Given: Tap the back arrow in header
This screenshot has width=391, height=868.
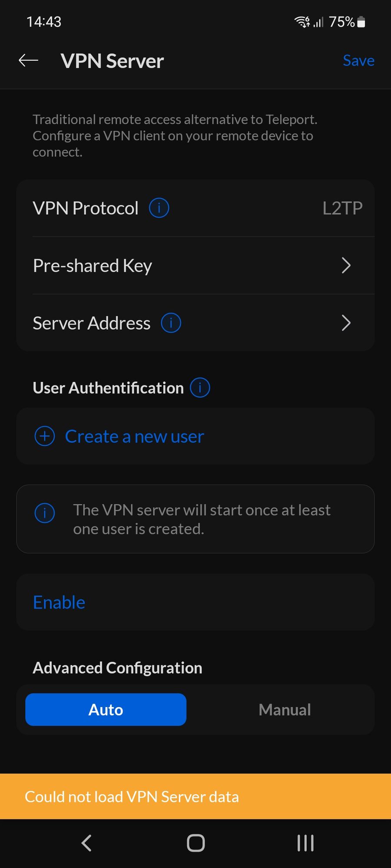Looking at the screenshot, I should [x=29, y=61].
